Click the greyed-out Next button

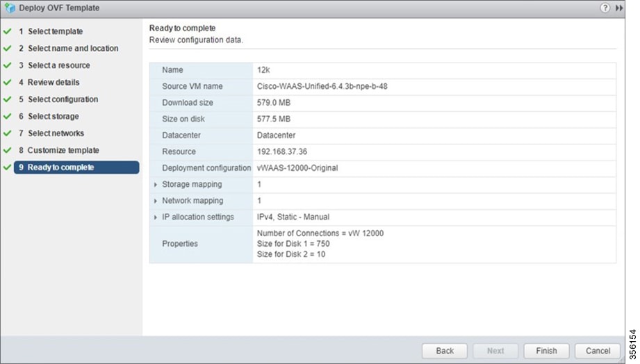point(495,351)
